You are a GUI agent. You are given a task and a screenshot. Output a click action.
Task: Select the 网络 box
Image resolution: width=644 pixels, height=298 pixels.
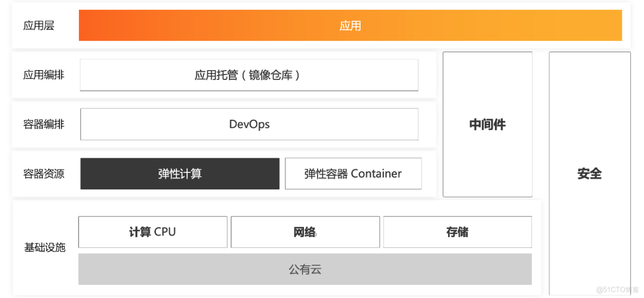pos(305,232)
